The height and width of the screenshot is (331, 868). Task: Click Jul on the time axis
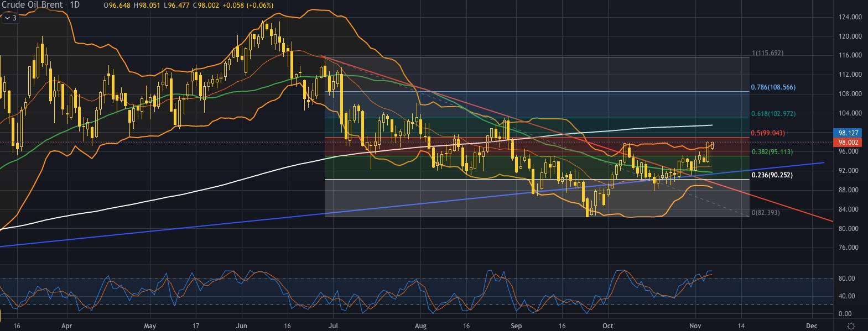point(333,326)
